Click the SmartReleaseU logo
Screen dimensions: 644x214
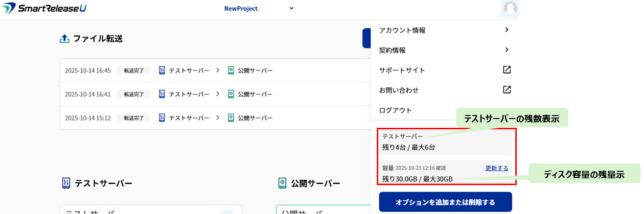click(45, 9)
